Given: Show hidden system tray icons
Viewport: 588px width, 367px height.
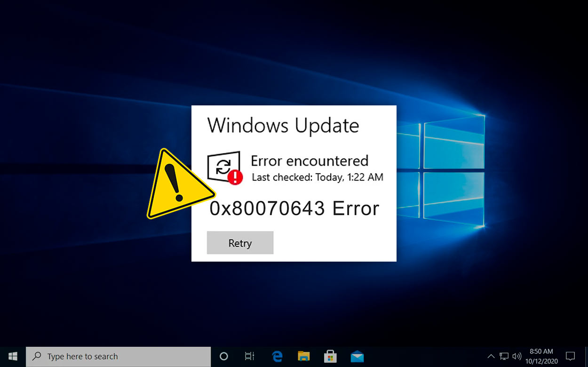Looking at the screenshot, I should pos(491,356).
